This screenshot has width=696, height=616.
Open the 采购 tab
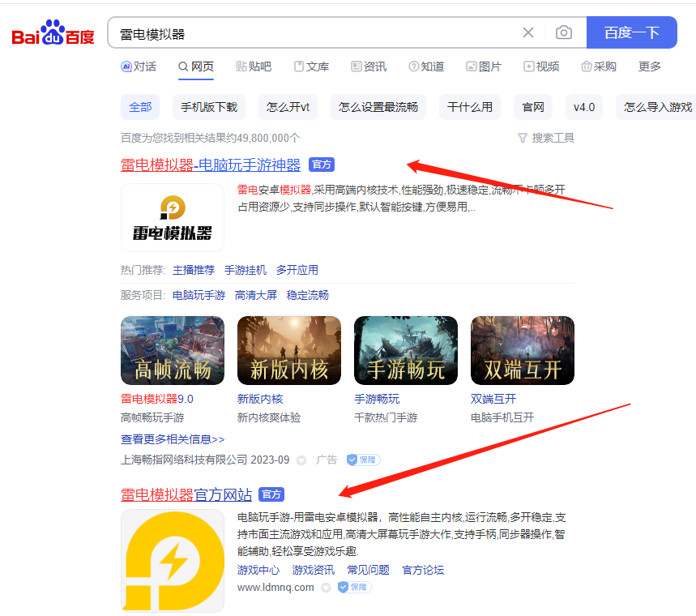599,66
